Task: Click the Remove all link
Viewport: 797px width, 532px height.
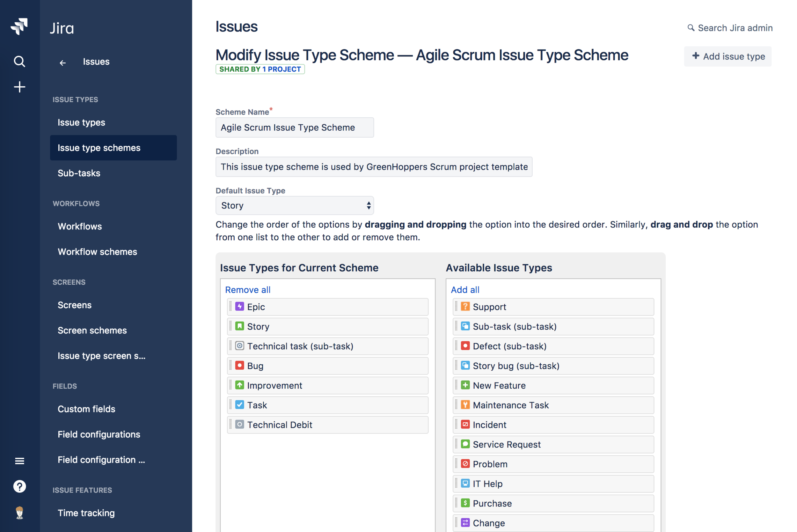Action: pos(248,290)
